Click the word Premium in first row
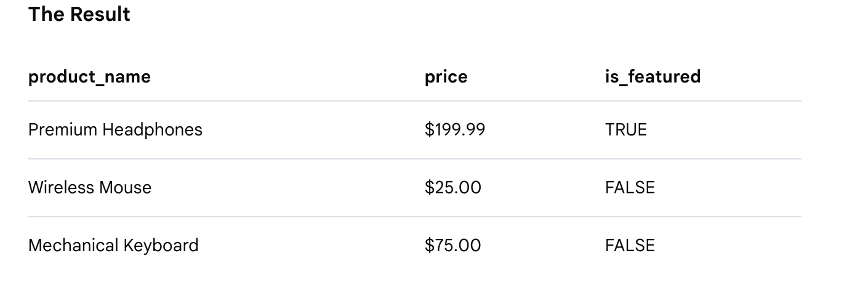Image resolution: width=868 pixels, height=298 pixels. pyautogui.click(x=63, y=130)
